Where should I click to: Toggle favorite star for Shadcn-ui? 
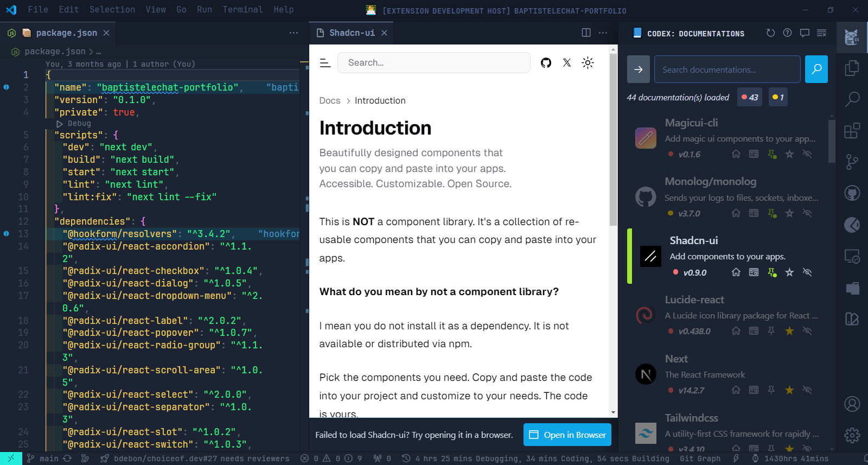789,272
